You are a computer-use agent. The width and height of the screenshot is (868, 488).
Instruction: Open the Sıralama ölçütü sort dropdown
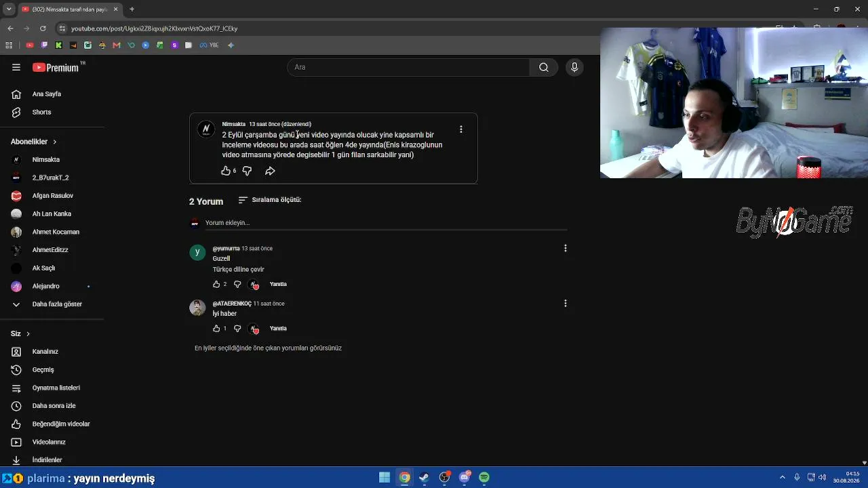tap(270, 200)
